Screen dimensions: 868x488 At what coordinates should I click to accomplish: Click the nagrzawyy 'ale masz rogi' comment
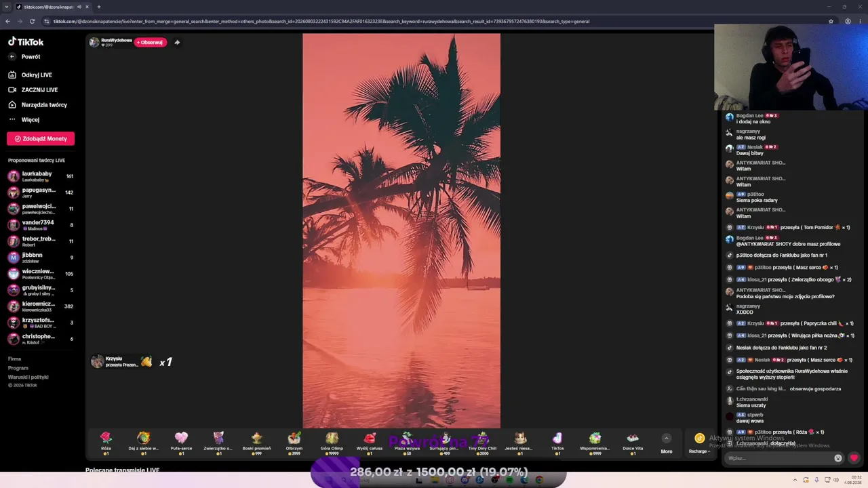751,138
